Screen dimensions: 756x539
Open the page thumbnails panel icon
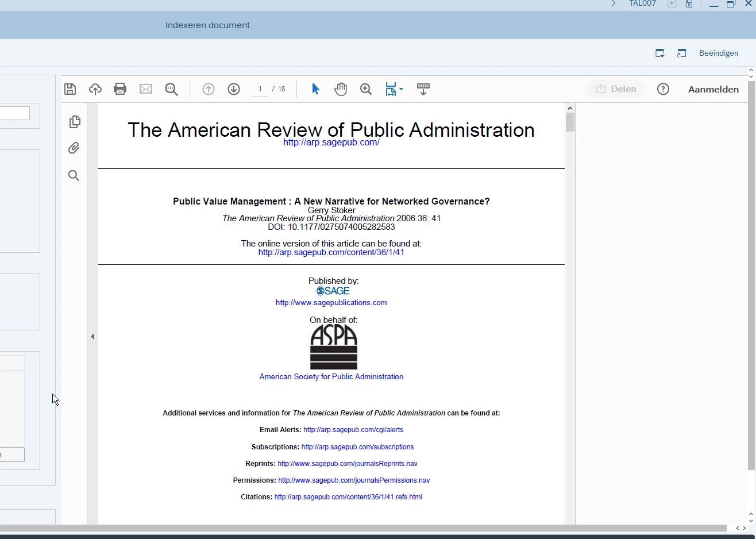(75, 122)
